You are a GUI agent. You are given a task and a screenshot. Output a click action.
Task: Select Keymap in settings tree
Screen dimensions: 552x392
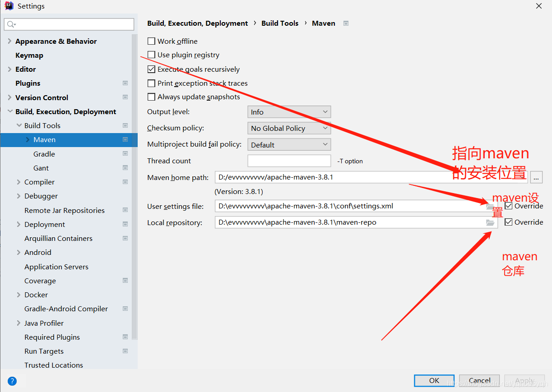click(x=29, y=55)
